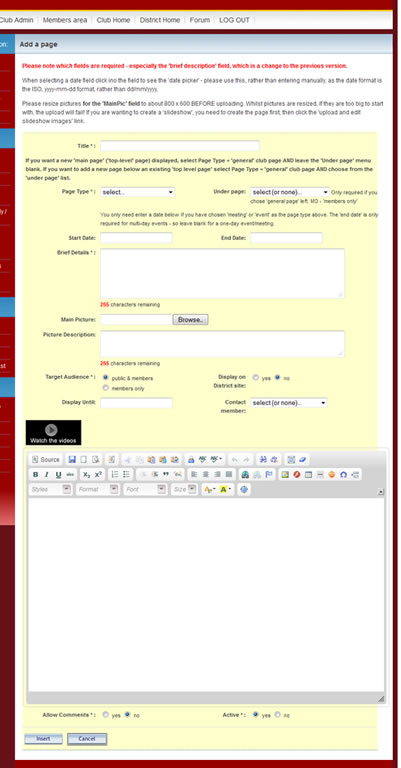The image size is (401, 768).
Task: Set Display on District site to yes
Action: [x=256, y=378]
